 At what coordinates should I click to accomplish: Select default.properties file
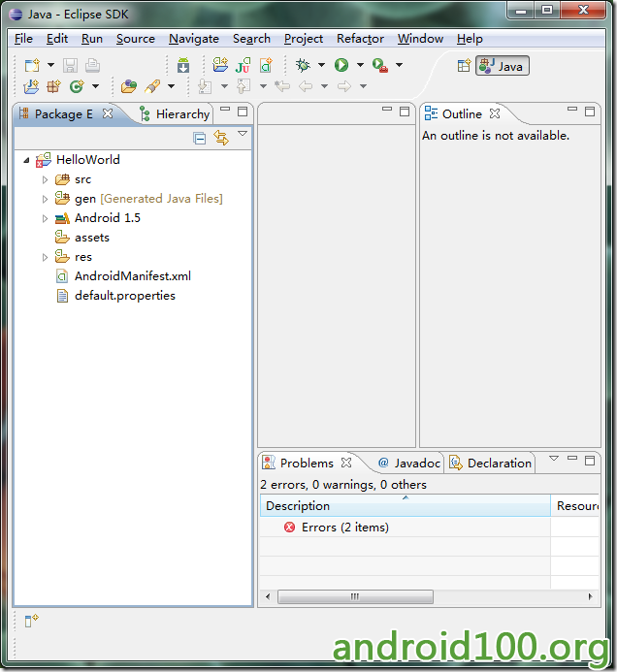point(116,296)
